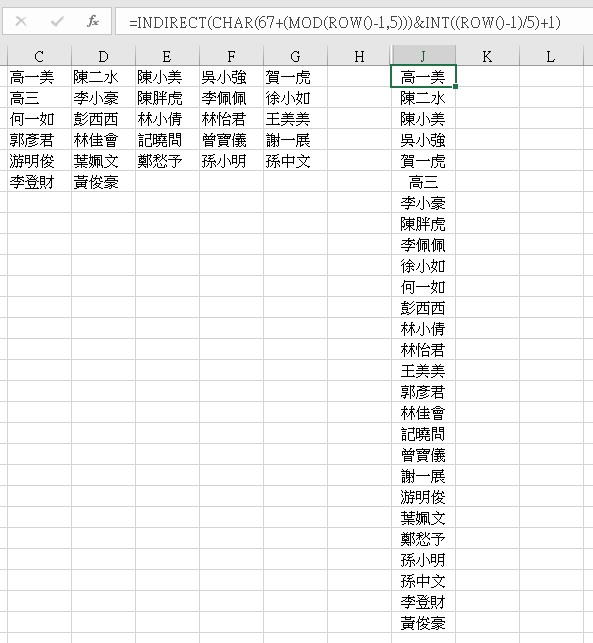Select cell containing 李登財 in column C
Image resolution: width=593 pixels, height=643 pixels.
[39, 181]
